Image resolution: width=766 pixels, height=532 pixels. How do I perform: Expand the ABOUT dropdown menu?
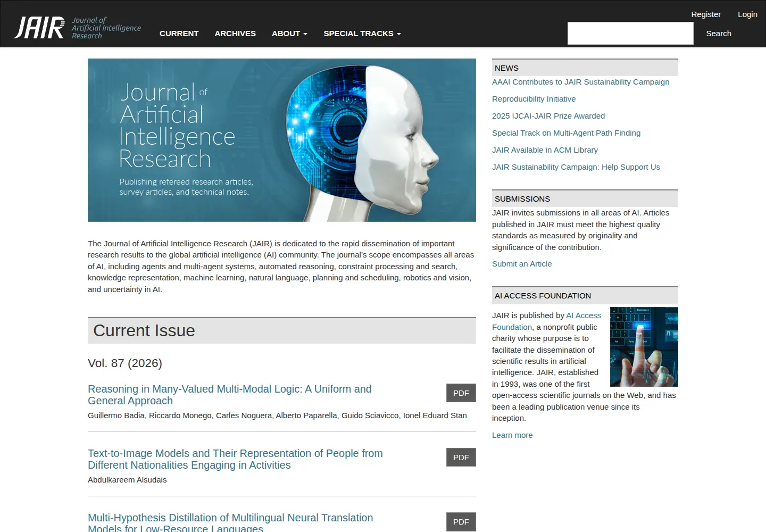click(x=289, y=34)
